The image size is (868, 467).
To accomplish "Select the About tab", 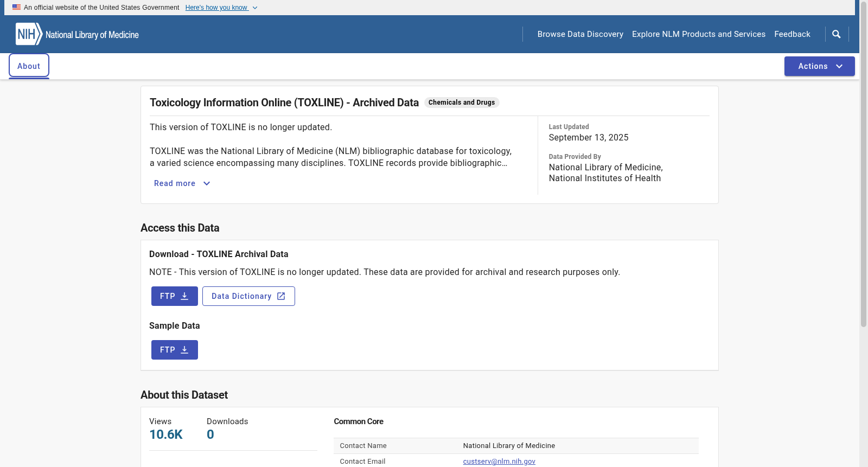I will (29, 66).
